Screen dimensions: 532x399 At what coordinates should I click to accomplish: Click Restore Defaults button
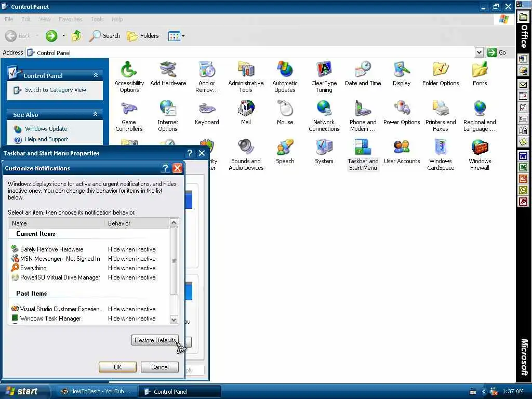click(x=155, y=340)
